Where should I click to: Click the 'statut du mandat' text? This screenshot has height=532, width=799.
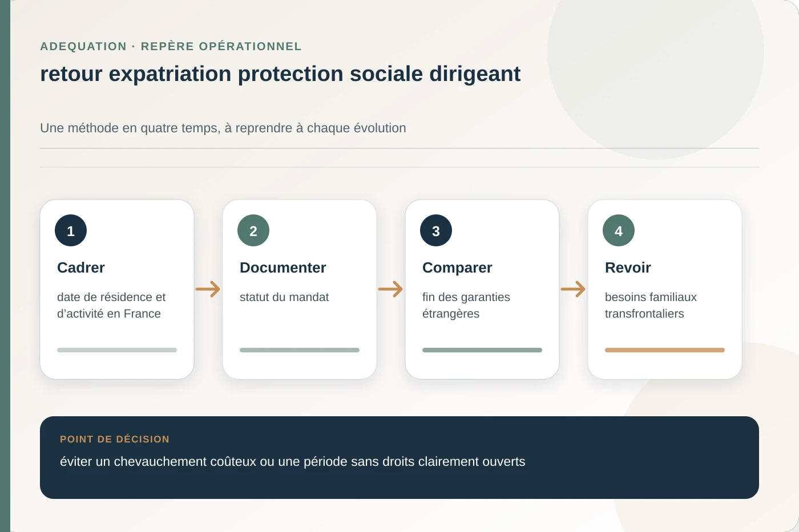(284, 297)
